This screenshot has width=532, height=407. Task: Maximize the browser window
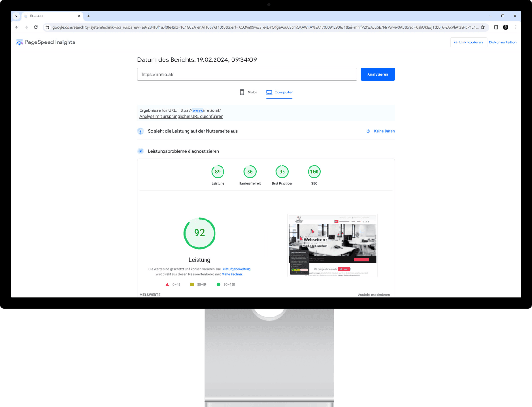coord(503,16)
